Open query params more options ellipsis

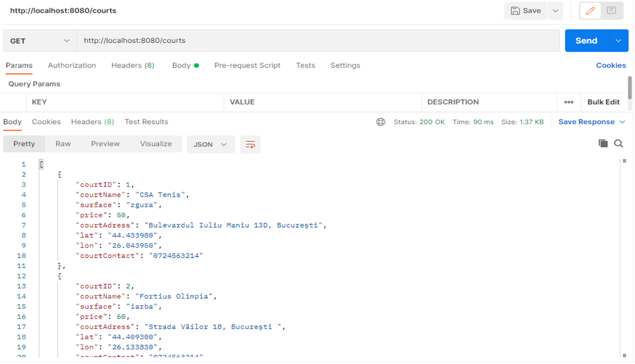tap(569, 102)
